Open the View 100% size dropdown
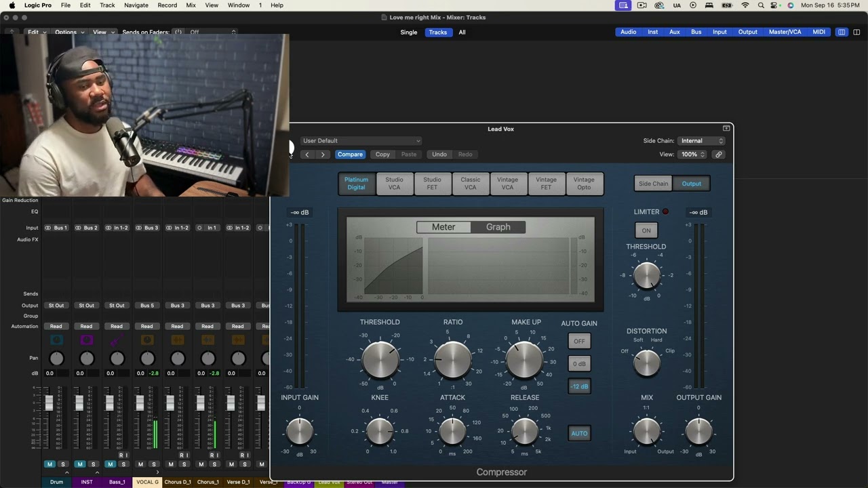 click(692, 155)
